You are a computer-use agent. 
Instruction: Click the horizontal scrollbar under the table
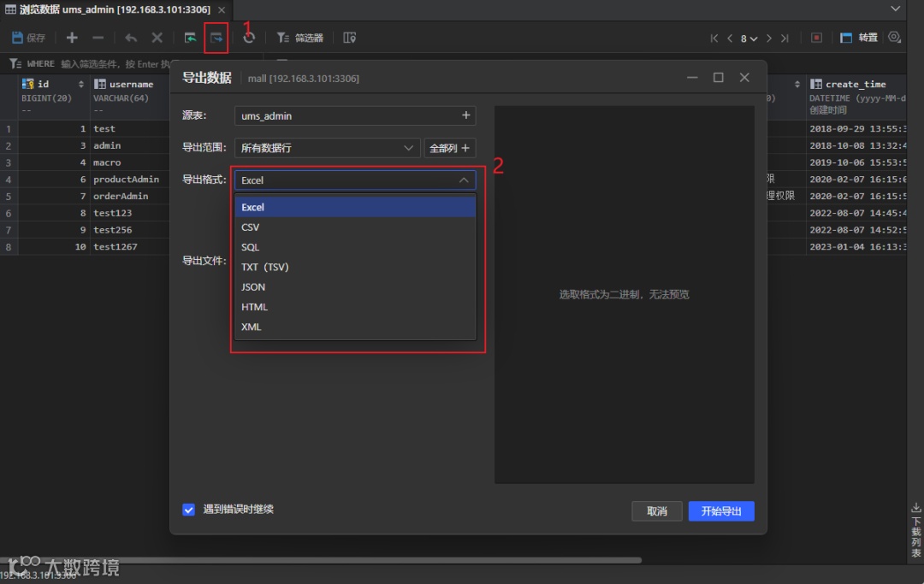pos(321,560)
